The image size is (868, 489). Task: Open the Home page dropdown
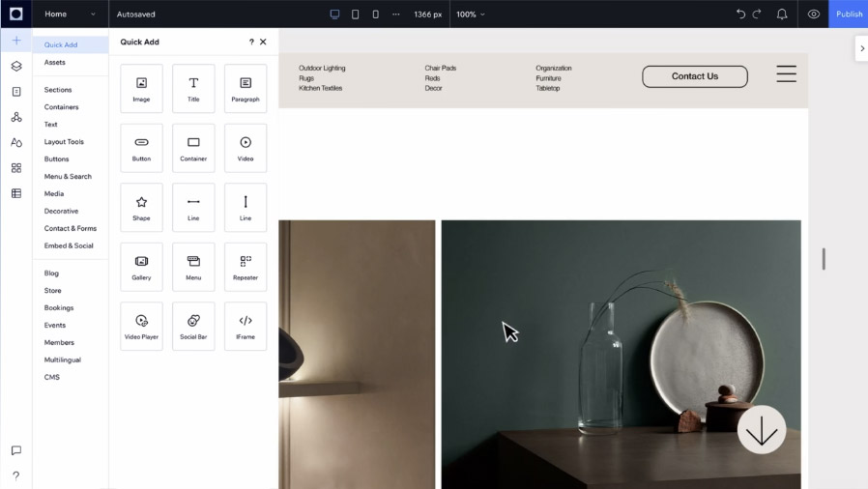tap(70, 14)
